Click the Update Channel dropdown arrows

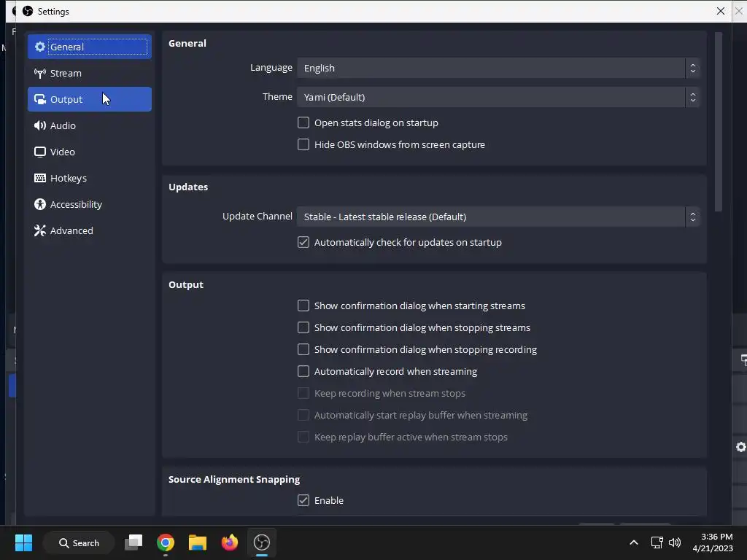(x=693, y=217)
